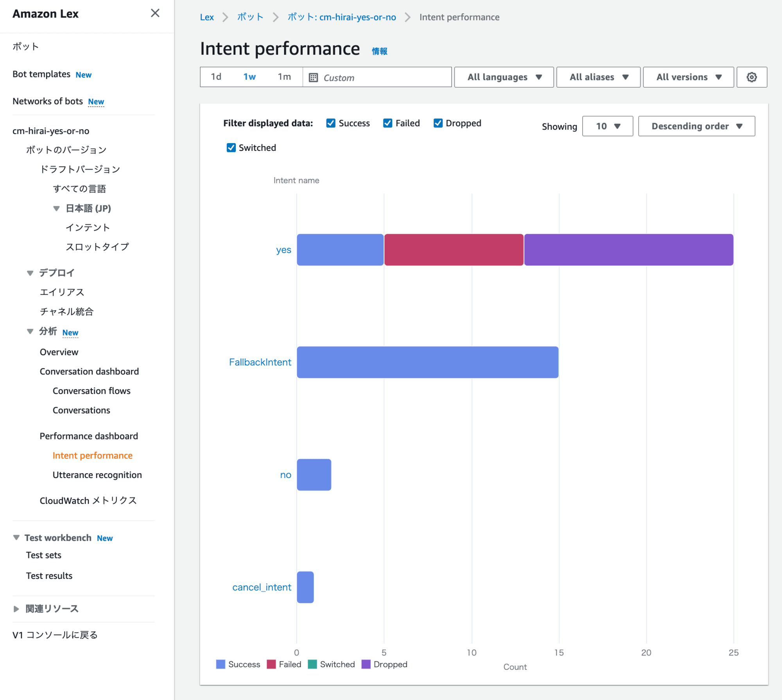Collapse the デプロイ section

click(x=30, y=273)
